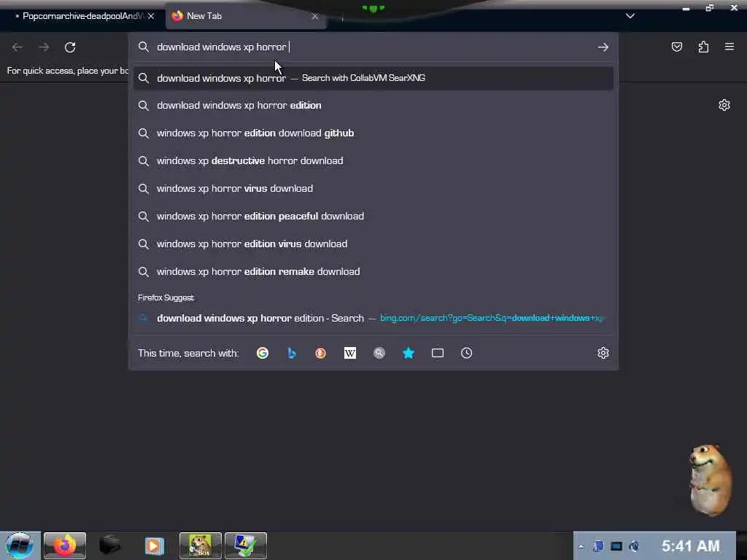
Task: Expand the list all tabs chevron
Action: pyautogui.click(x=630, y=16)
